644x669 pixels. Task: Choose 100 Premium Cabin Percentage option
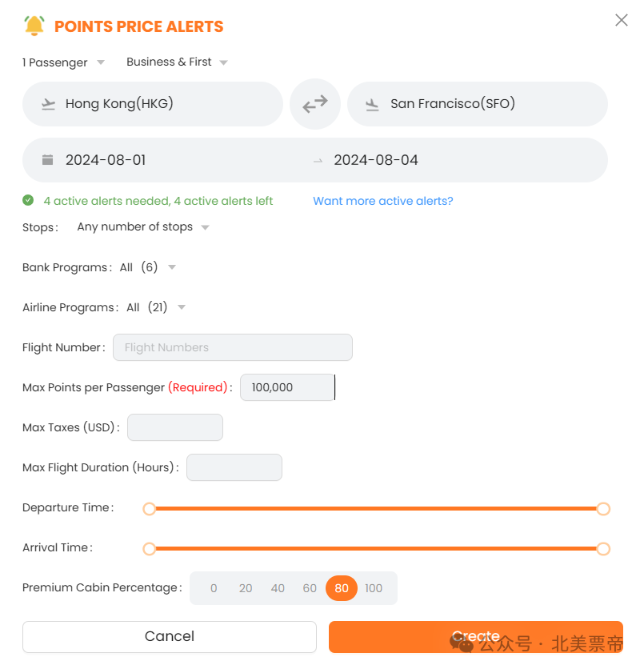[x=373, y=588]
